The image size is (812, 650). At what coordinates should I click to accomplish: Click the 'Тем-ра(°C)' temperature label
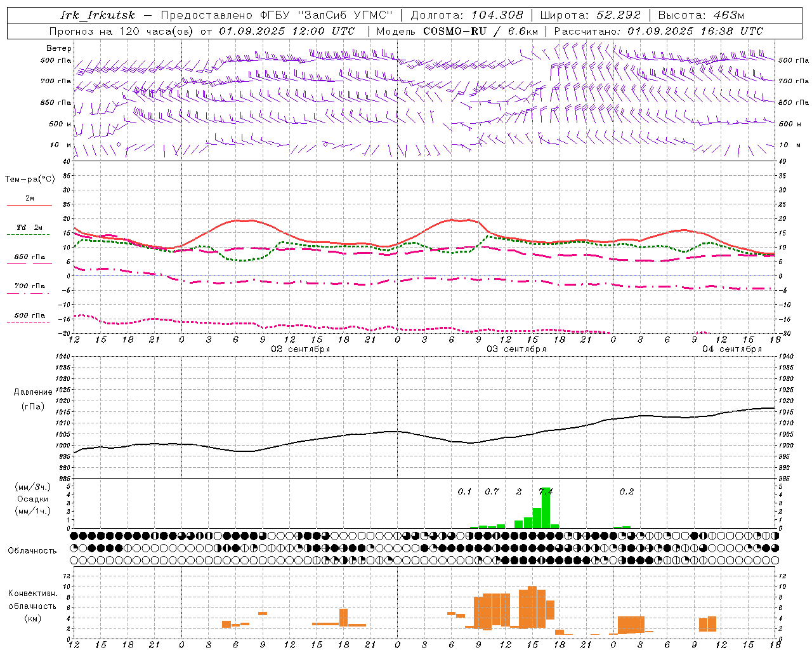point(30,180)
